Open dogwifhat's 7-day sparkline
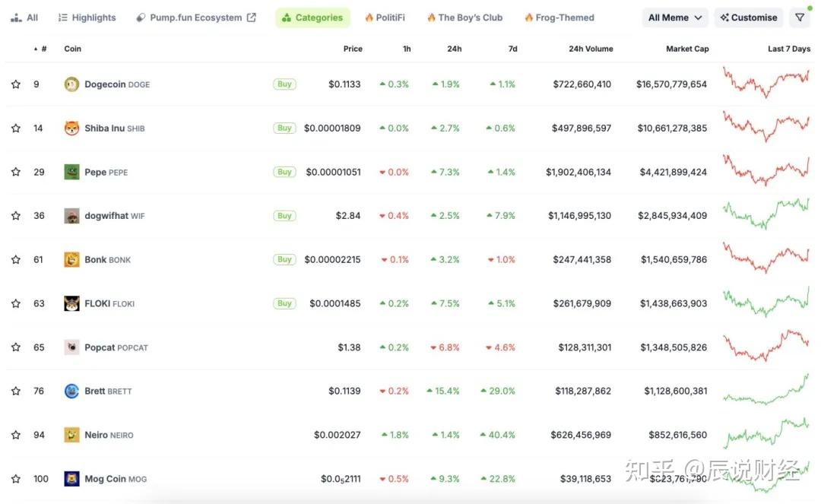This screenshot has width=821, height=504. 766,214
